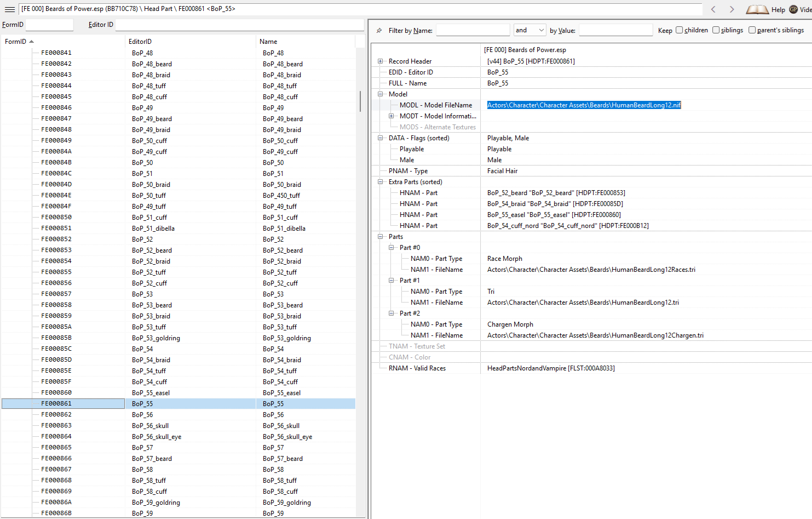This screenshot has width=812, height=519.
Task: Click the navigate back arrow
Action: (713, 9)
